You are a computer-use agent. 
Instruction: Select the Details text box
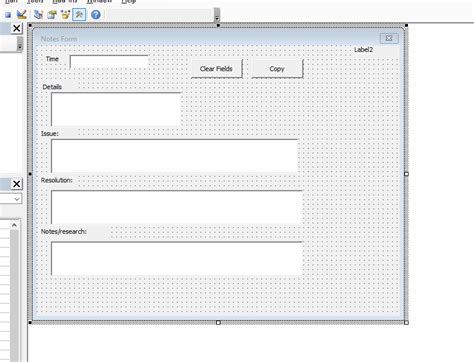(116, 109)
